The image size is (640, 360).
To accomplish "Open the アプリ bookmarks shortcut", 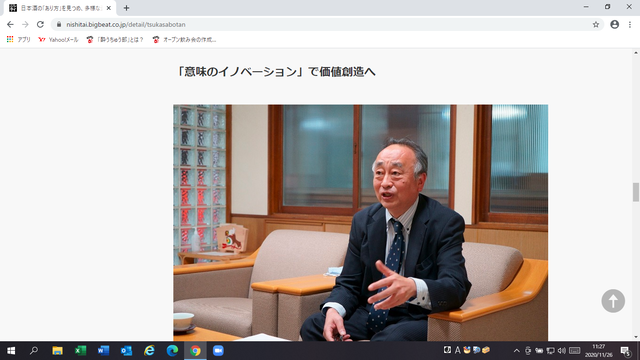I will [18, 40].
